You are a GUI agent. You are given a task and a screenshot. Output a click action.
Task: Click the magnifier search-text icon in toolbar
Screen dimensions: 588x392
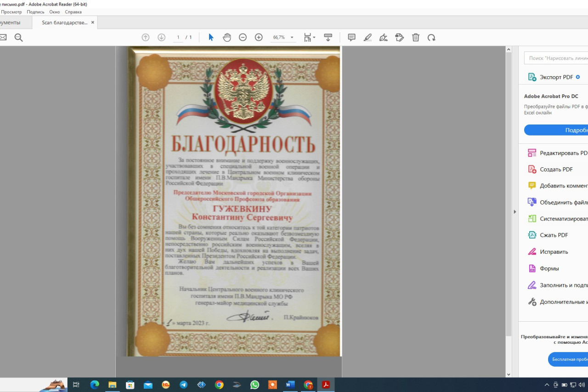point(18,38)
